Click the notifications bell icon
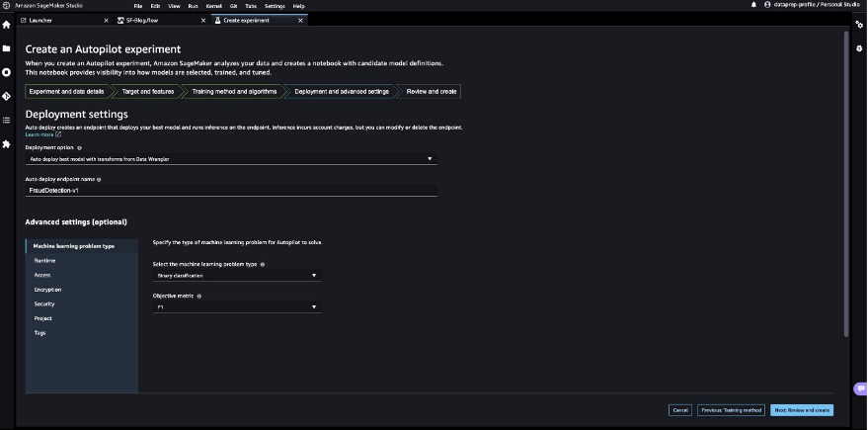 point(753,4)
